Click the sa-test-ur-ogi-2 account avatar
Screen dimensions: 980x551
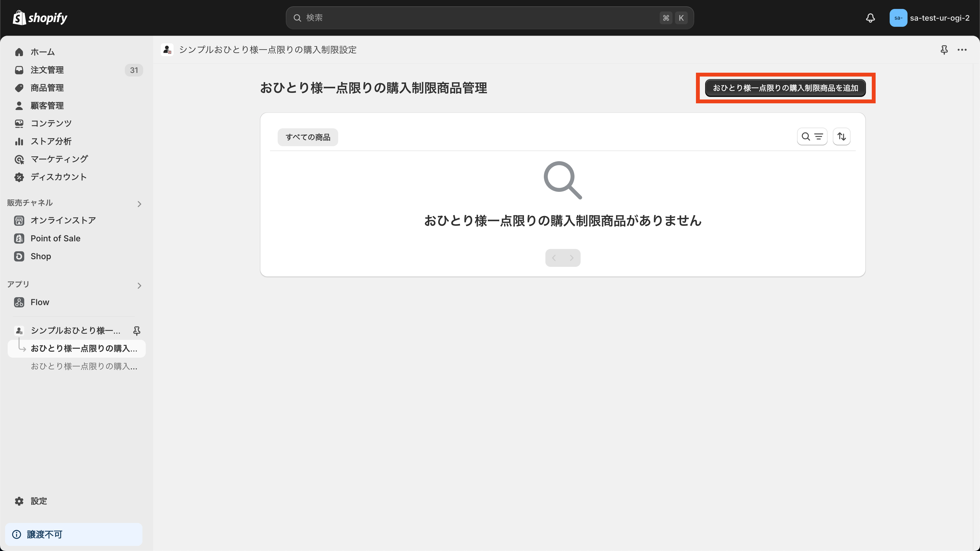pyautogui.click(x=899, y=18)
